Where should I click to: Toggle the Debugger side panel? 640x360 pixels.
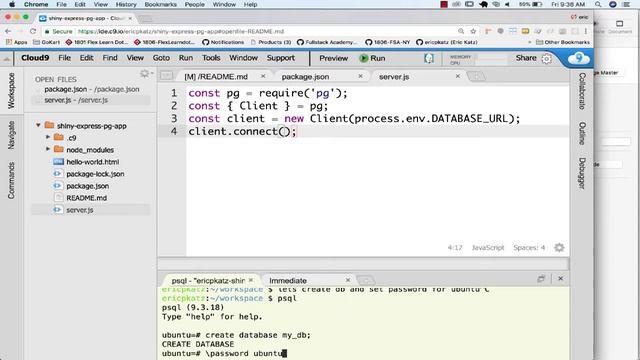tap(582, 173)
